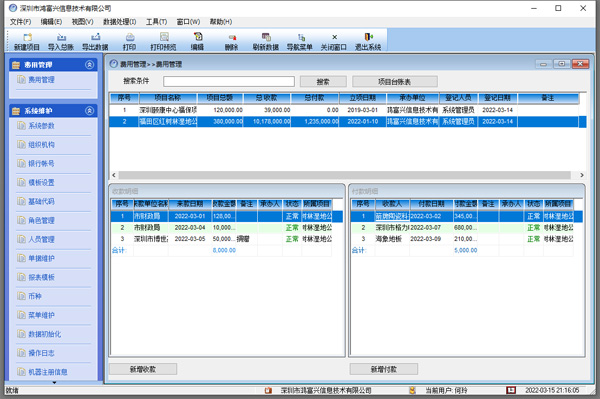This screenshot has height=399, width=600.
Task: Sort by 项目总额 column header
Action: tap(220, 98)
